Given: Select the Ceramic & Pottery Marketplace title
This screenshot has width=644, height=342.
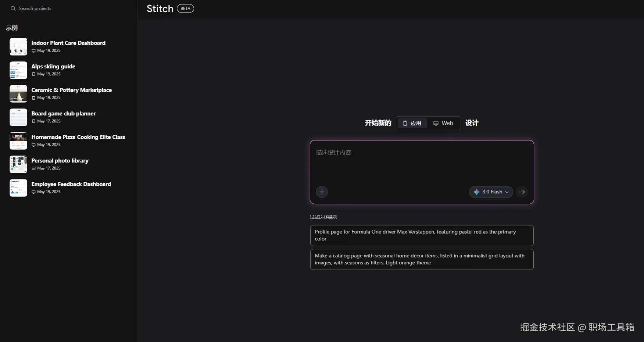Looking at the screenshot, I should click(x=71, y=90).
